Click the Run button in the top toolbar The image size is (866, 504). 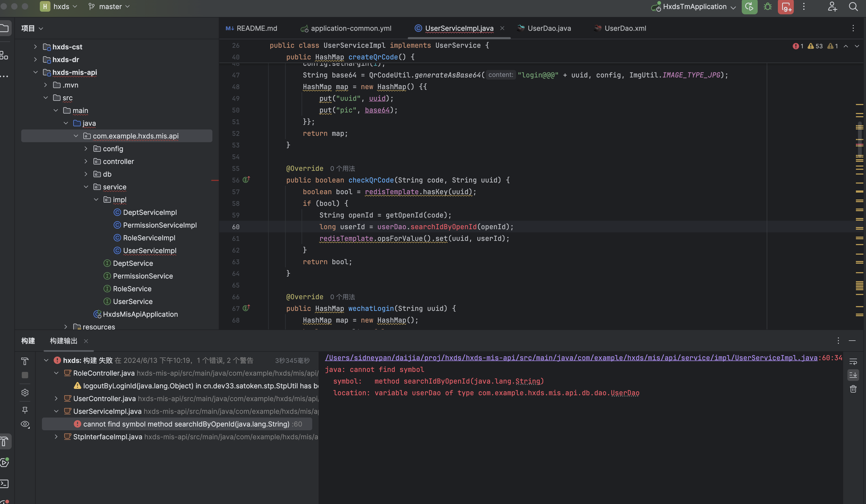click(749, 7)
